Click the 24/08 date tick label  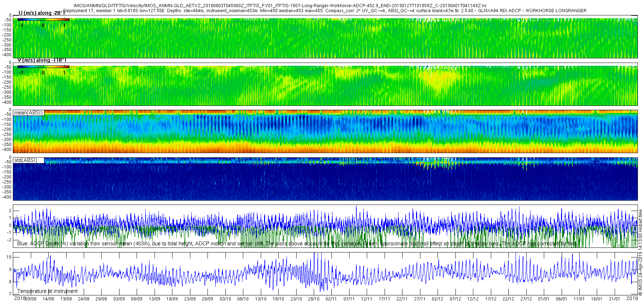(84, 299)
